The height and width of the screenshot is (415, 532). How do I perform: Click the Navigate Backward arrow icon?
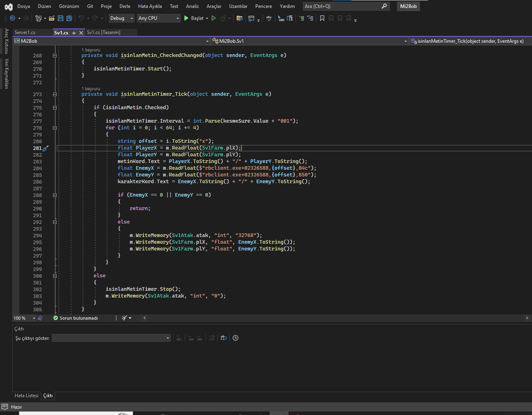click(12, 18)
